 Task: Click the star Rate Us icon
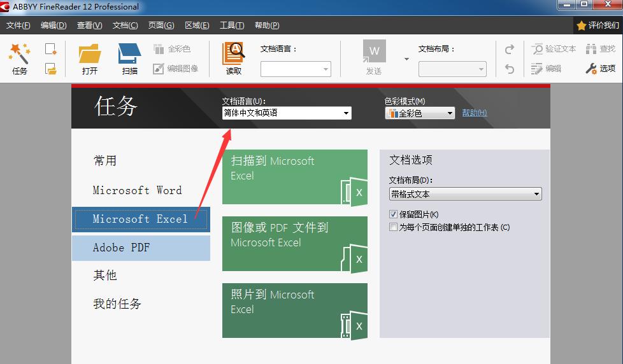582,25
